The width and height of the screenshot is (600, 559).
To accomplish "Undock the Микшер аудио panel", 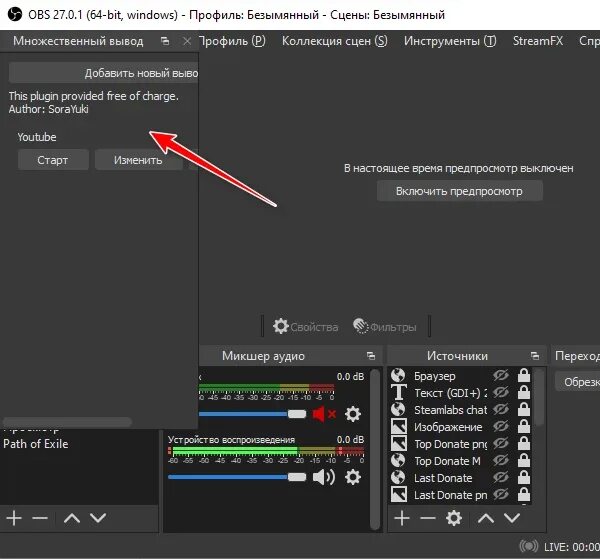I will (x=371, y=356).
